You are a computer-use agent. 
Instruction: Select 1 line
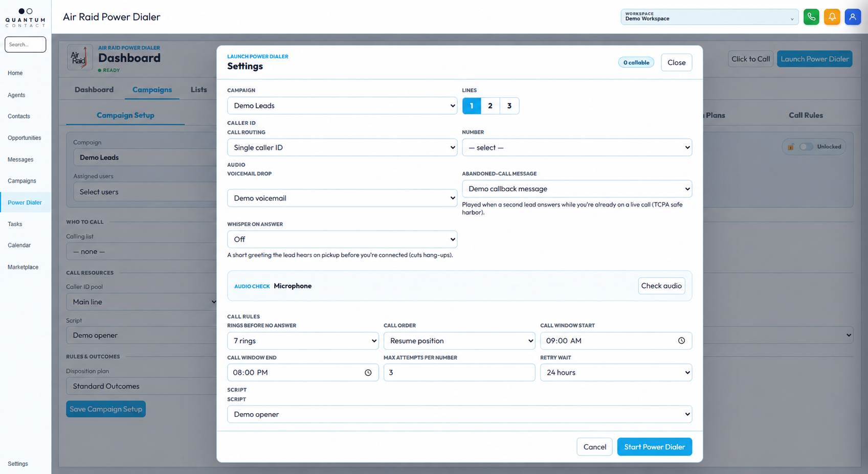point(472,106)
